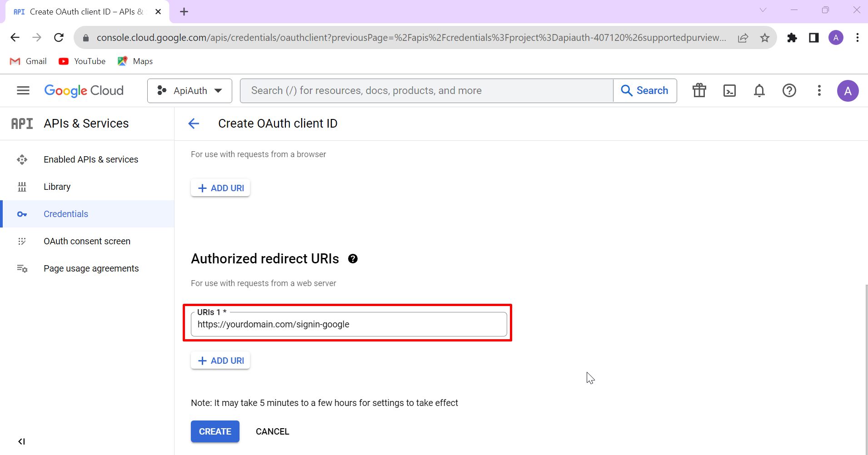Open browser extensions puzzle icon

tap(793, 37)
